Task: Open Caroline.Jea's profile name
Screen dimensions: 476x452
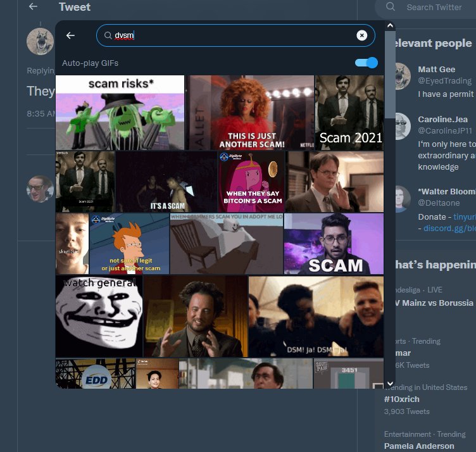Action: pyautogui.click(x=442, y=119)
